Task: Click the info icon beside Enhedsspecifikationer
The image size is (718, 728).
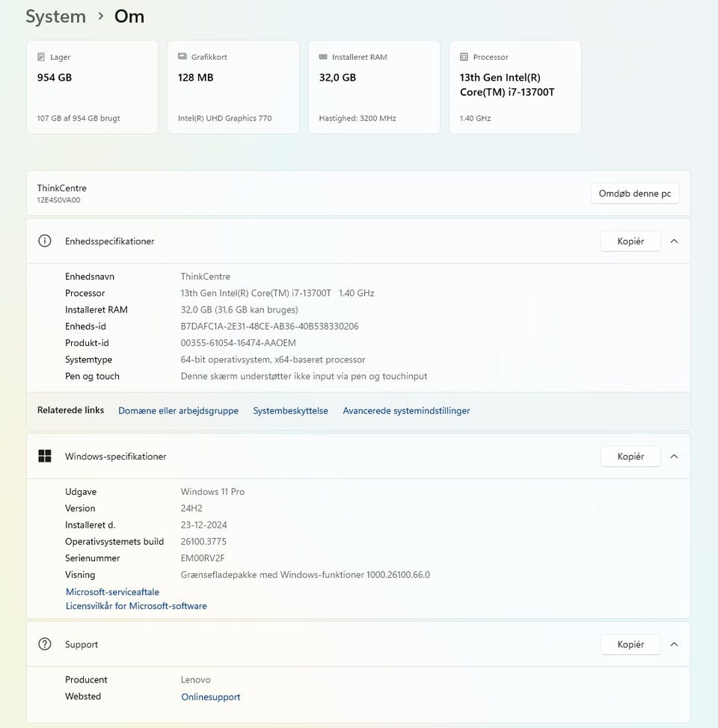Action: pos(45,241)
